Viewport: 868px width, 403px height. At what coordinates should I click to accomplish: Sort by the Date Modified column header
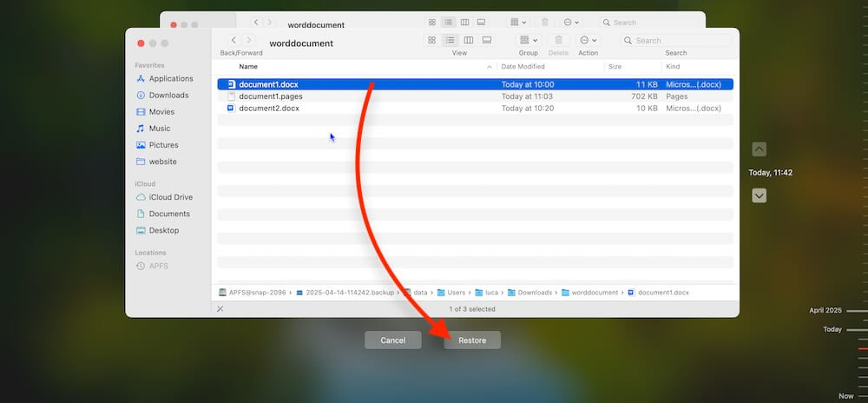coord(523,66)
